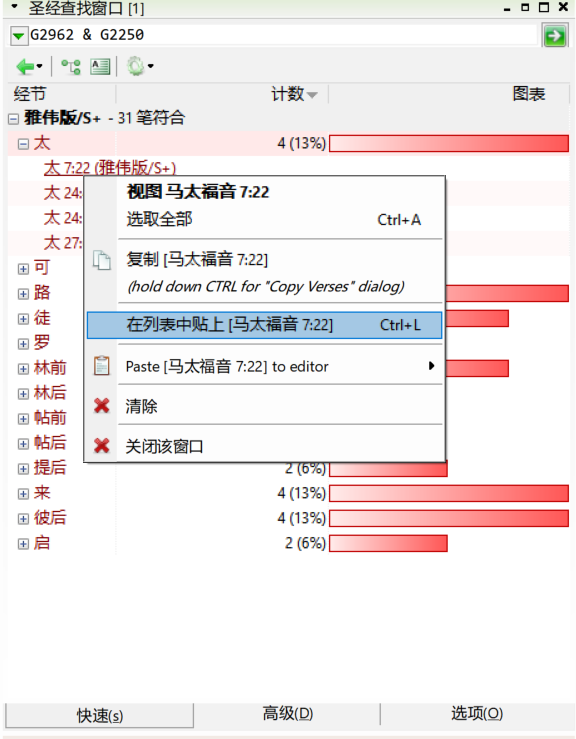Collapse the 太 book node
The width and height of the screenshot is (576, 739).
tap(23, 144)
